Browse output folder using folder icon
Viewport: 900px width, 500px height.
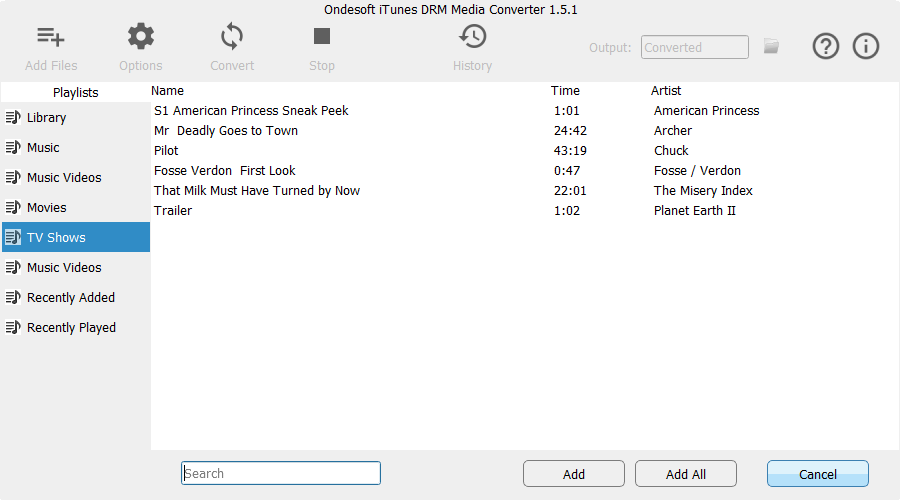click(x=771, y=46)
